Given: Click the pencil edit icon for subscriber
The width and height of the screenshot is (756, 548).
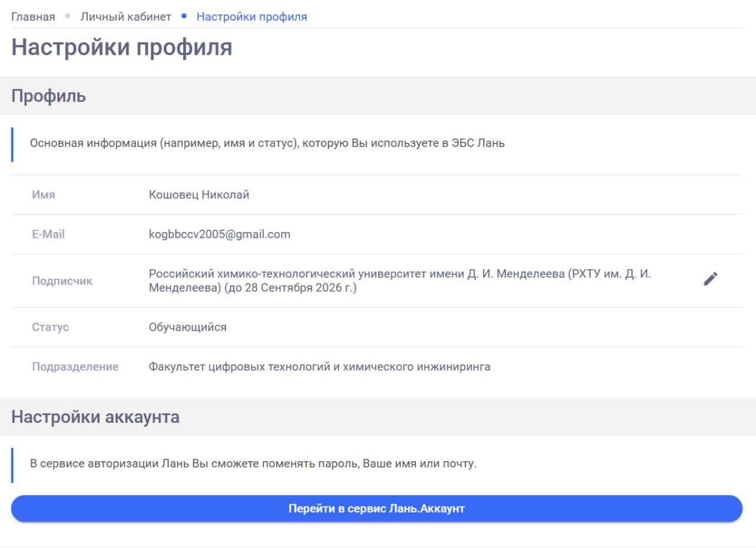Looking at the screenshot, I should click(711, 279).
